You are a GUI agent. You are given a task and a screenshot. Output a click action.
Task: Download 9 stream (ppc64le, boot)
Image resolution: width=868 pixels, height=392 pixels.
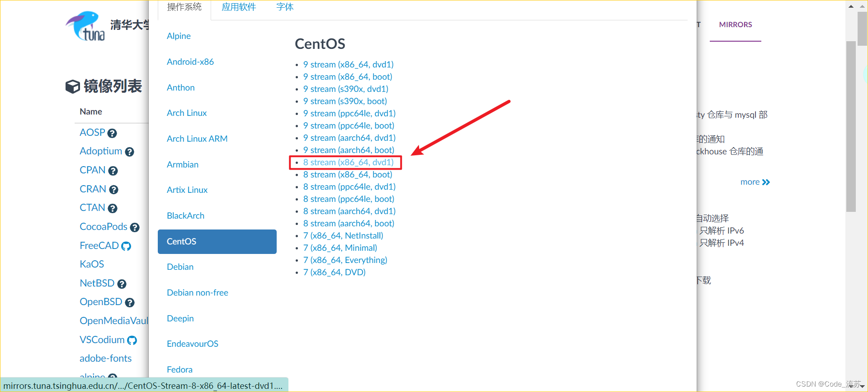[x=349, y=126]
